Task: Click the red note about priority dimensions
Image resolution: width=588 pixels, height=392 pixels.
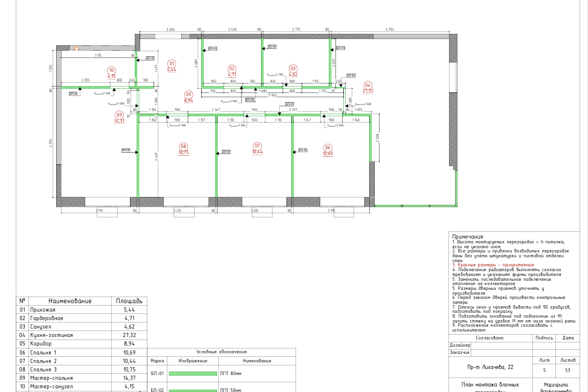Action: 493,265
